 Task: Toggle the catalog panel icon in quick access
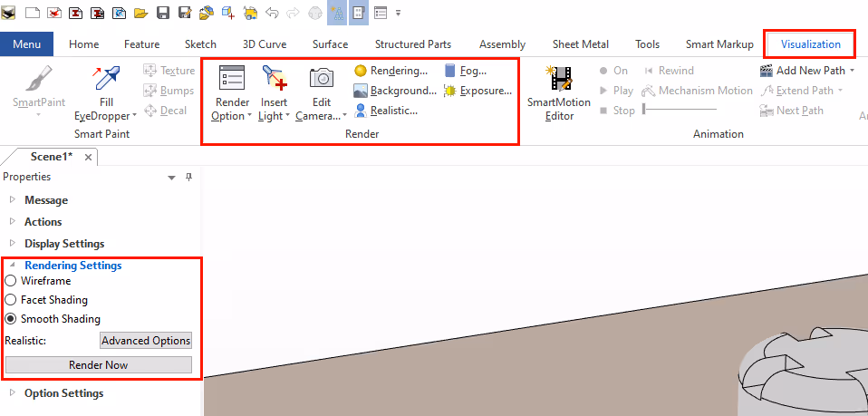[x=359, y=12]
